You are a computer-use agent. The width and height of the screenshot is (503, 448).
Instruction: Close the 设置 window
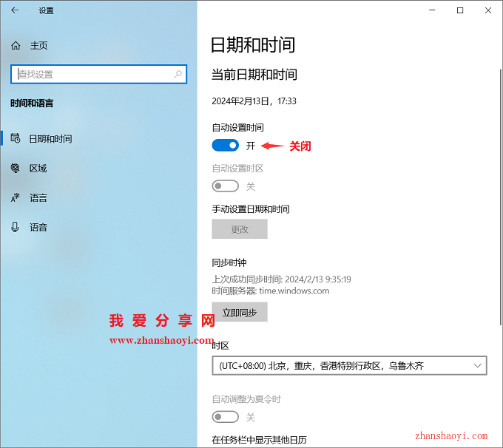click(x=488, y=10)
